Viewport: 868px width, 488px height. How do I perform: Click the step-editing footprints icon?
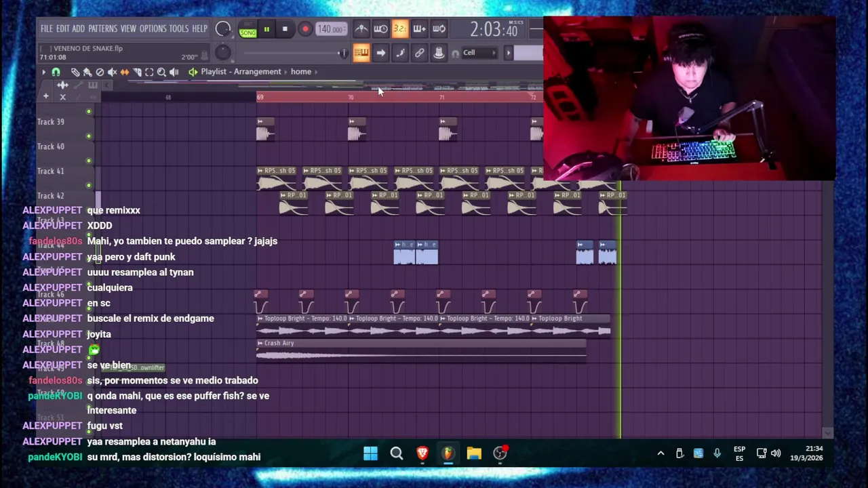(x=400, y=53)
